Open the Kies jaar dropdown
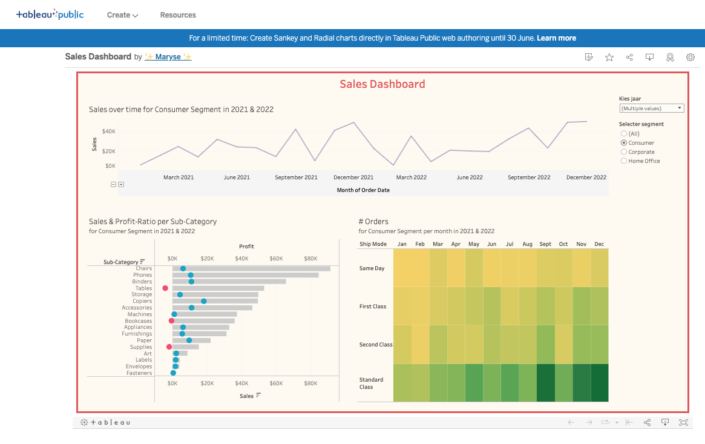Image resolution: width=705 pixels, height=444 pixels. 651,107
